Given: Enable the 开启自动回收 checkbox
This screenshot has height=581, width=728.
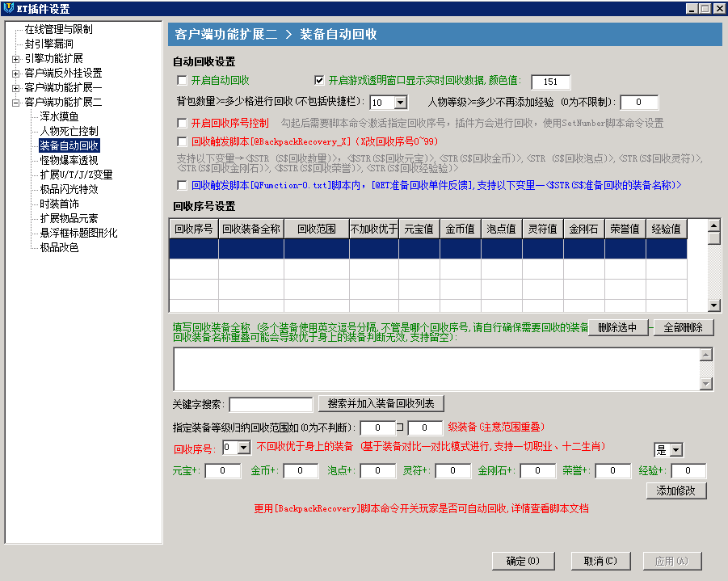Looking at the screenshot, I should coord(182,81).
